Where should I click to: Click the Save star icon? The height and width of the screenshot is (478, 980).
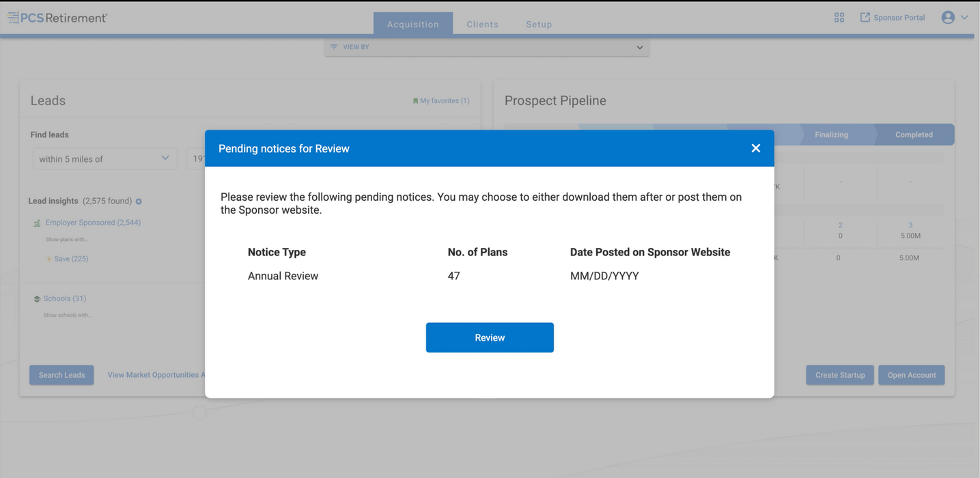tap(49, 259)
